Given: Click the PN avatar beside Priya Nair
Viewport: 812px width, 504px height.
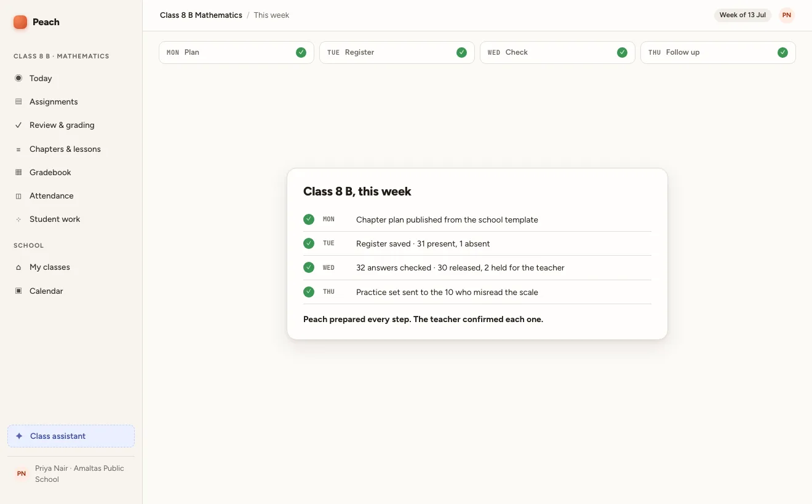Looking at the screenshot, I should [22, 474].
